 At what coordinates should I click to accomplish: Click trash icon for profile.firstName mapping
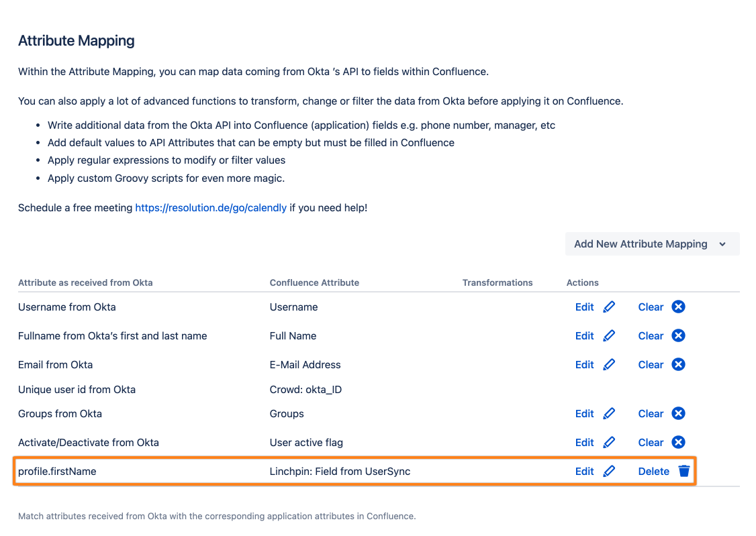[683, 472]
